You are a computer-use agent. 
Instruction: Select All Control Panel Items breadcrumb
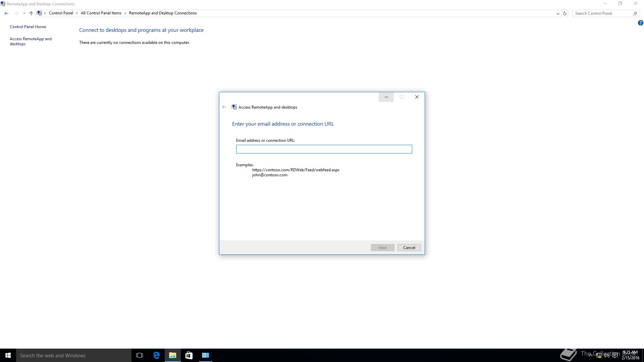pos(101,13)
